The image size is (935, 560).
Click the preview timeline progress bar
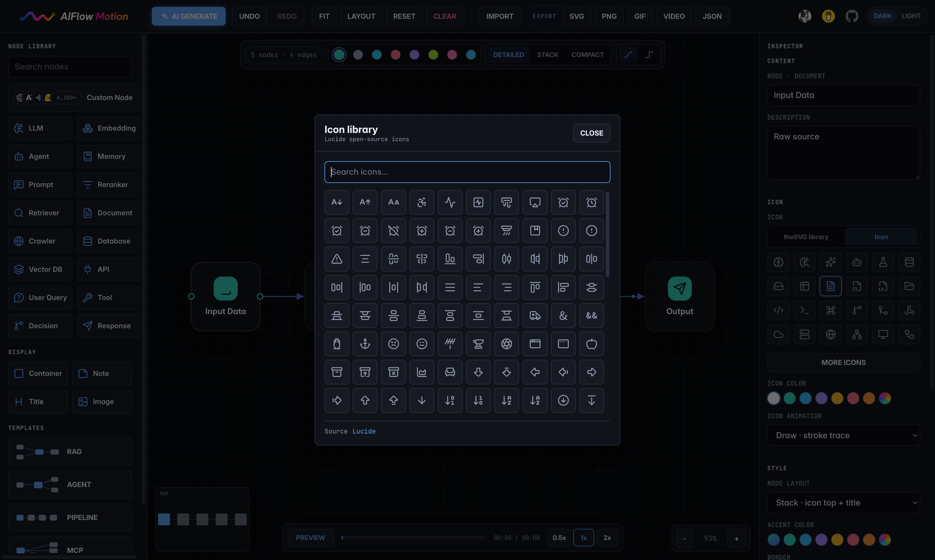pyautogui.click(x=413, y=537)
